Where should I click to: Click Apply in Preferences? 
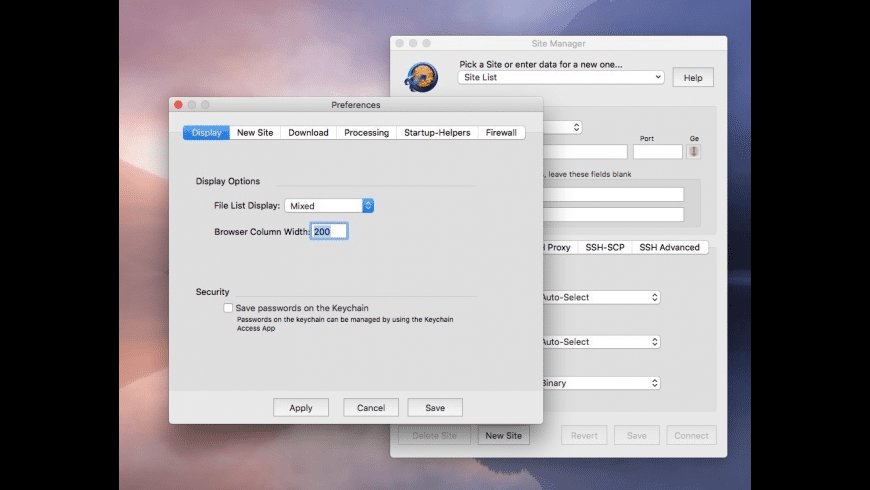[301, 407]
